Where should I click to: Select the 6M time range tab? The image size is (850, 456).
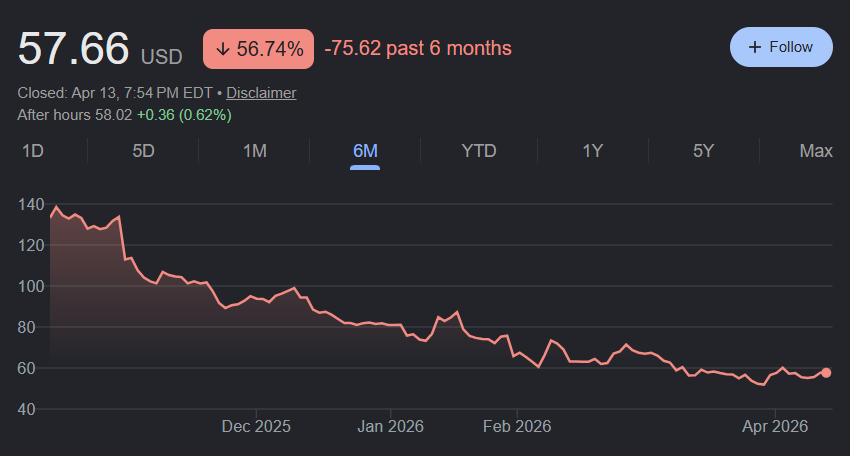[x=365, y=151]
